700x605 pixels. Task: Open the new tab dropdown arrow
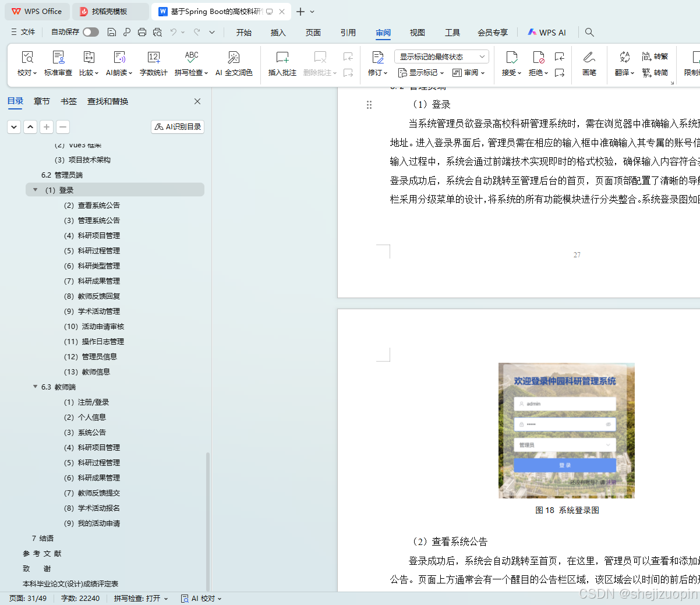click(312, 12)
